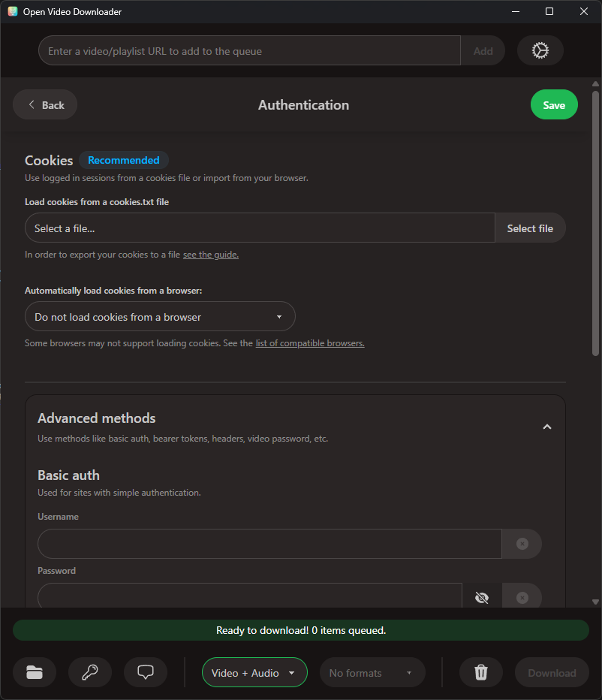The width and height of the screenshot is (602, 700).
Task: Open the browser cookies dropdown
Action: [x=160, y=316]
